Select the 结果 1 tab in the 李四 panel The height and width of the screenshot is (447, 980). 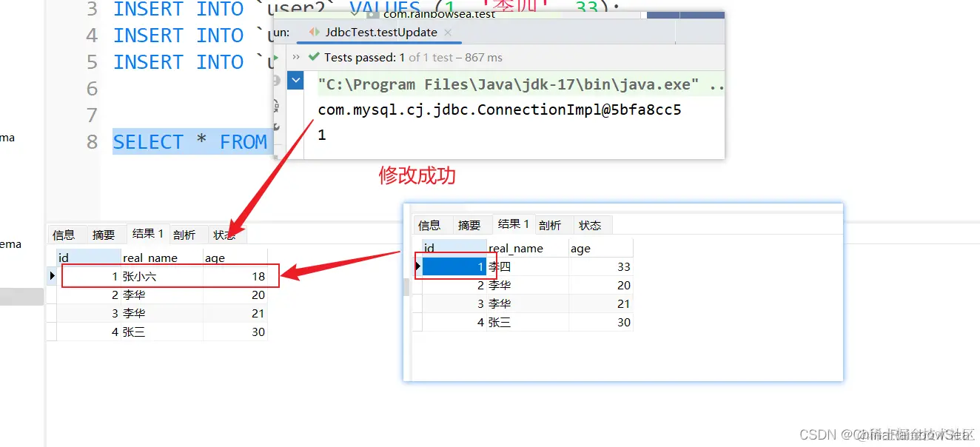pos(514,224)
